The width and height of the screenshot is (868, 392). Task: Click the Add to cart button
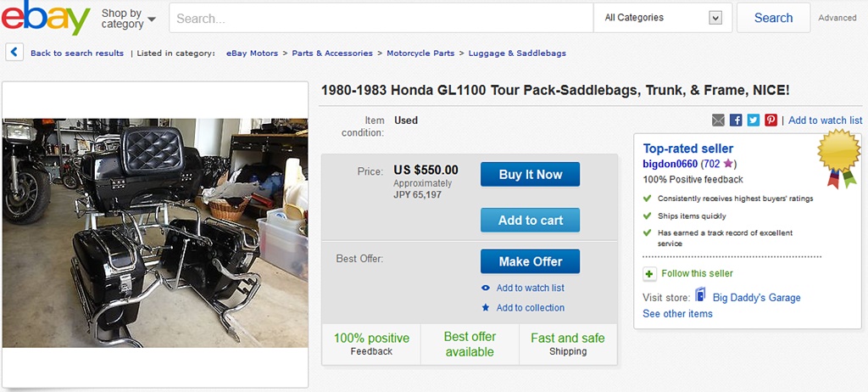point(530,221)
